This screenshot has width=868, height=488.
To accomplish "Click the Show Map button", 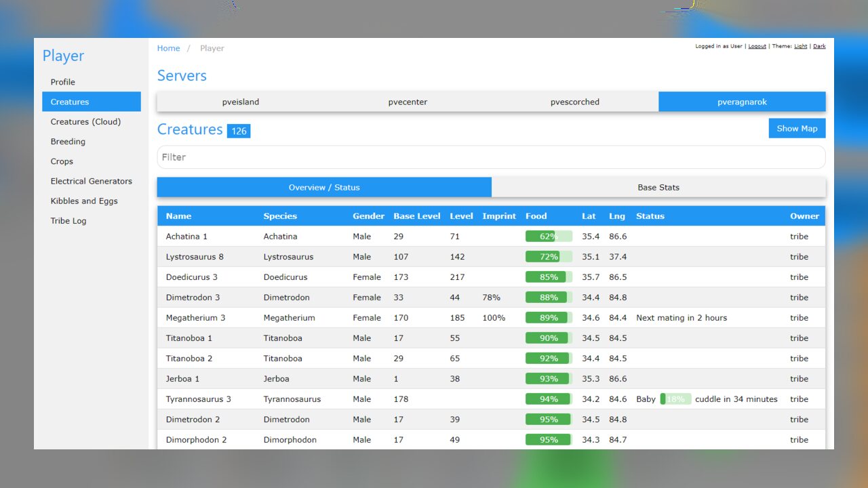I will 797,128.
